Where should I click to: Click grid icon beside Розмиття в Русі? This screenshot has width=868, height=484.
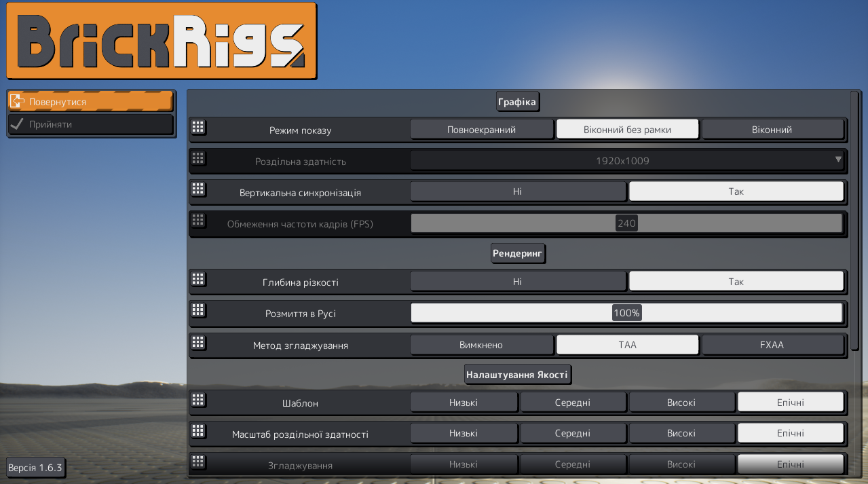[x=198, y=310]
